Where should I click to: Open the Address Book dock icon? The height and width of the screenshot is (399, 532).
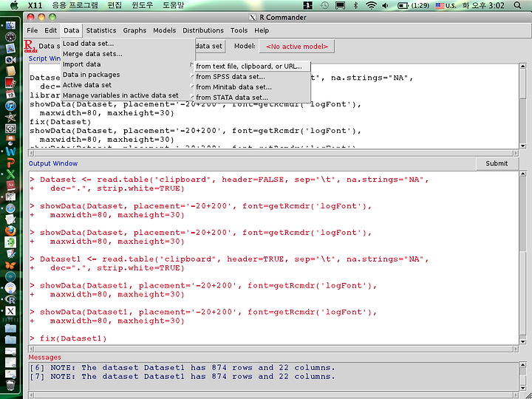(10, 71)
